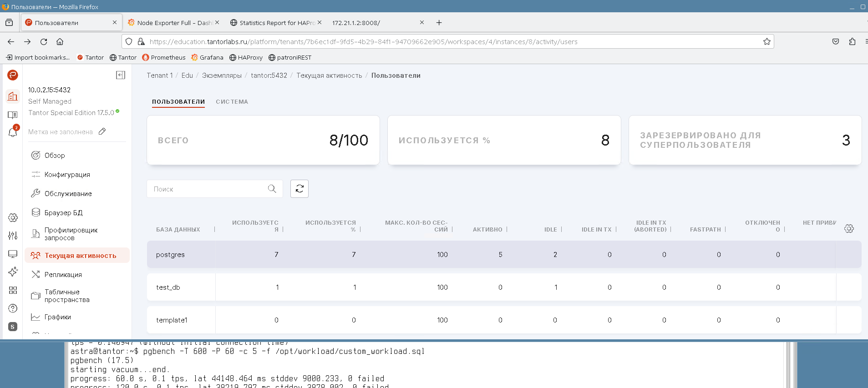Open Профилировщик запросов menu item
This screenshot has height=388, width=868.
[x=71, y=234]
